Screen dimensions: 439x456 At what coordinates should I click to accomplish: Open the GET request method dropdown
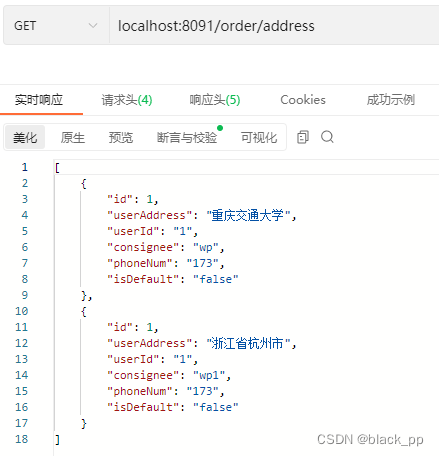[x=56, y=25]
